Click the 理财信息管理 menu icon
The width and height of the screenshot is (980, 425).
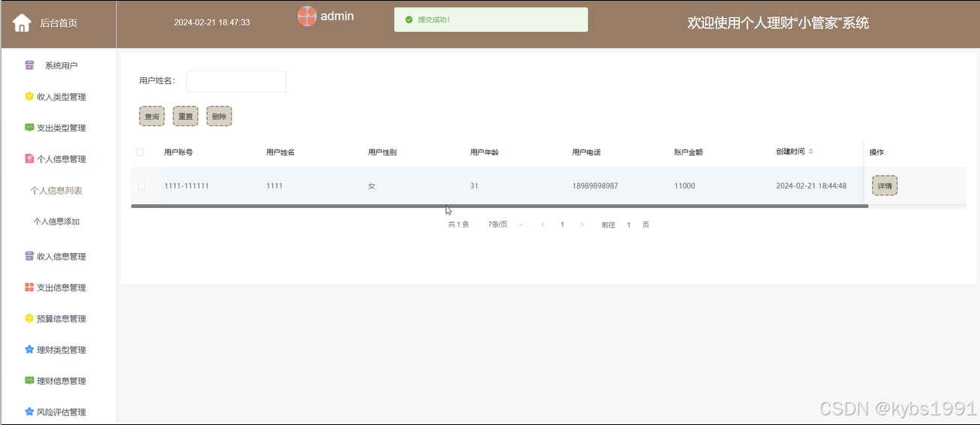click(x=29, y=381)
